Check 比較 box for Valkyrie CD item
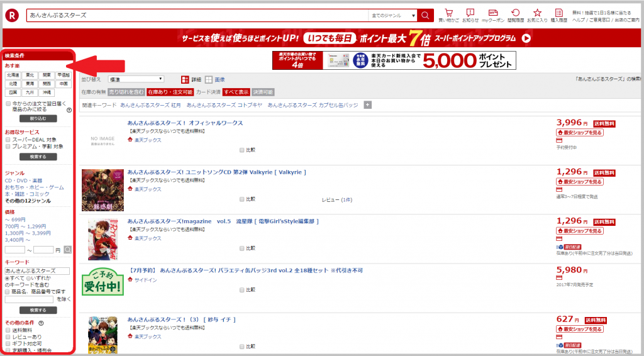The height and width of the screenshot is (356, 644). (242, 199)
